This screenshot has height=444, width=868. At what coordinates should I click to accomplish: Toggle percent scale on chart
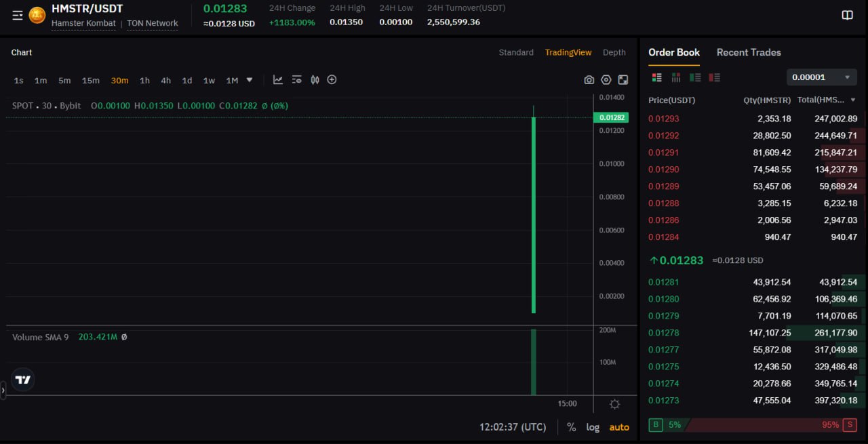[571, 427]
